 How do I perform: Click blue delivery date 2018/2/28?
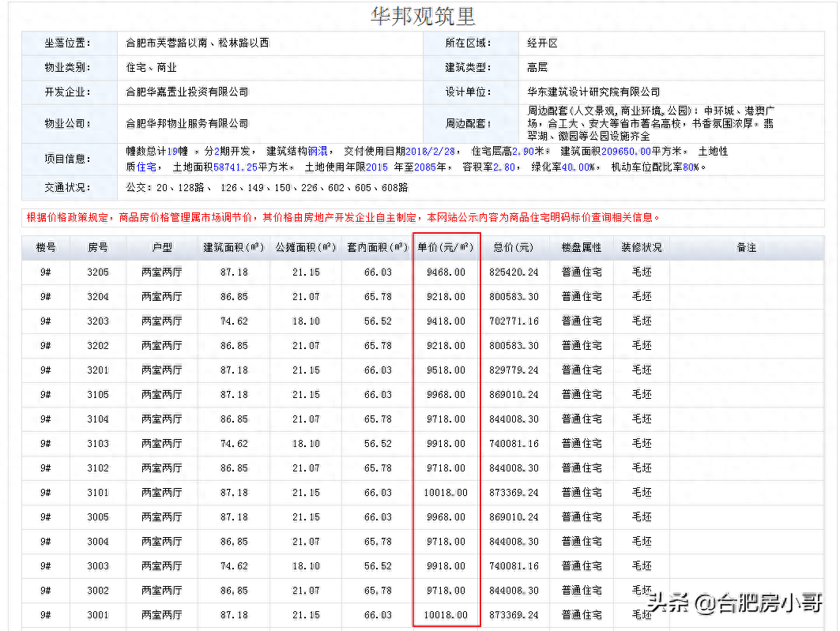click(x=430, y=152)
